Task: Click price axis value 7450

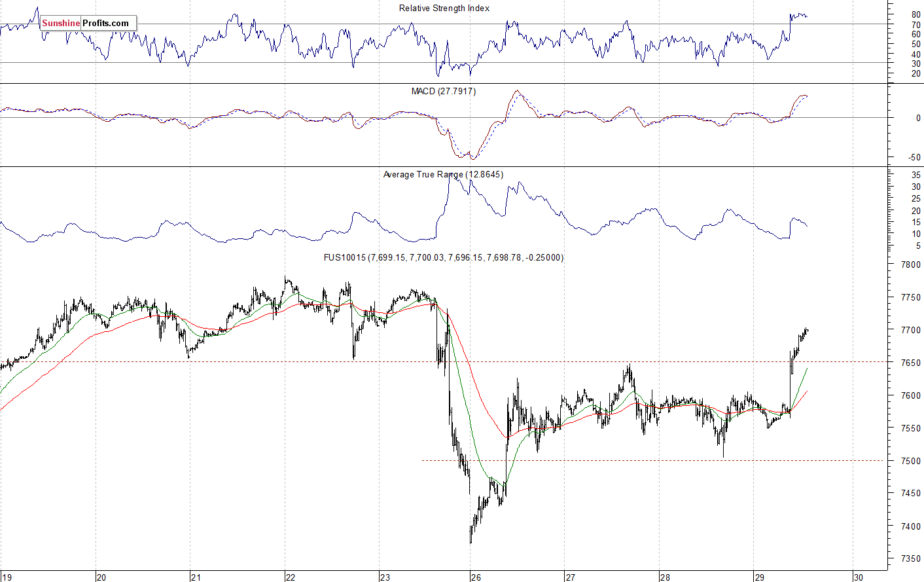Action: [910, 494]
